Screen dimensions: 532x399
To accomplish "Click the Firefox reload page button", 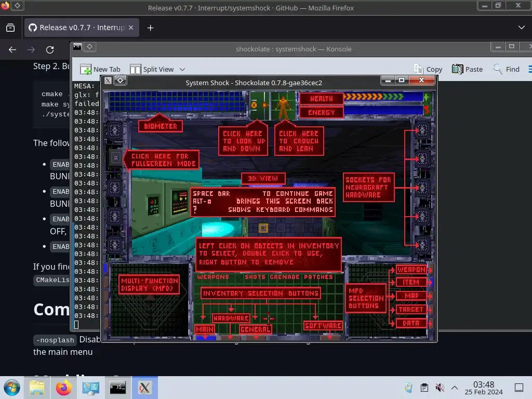I will 50,50.
